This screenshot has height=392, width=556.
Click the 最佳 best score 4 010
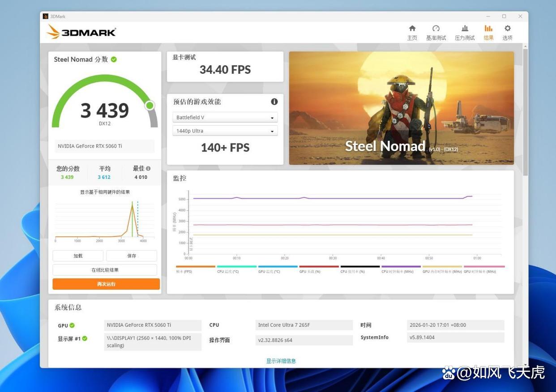click(141, 177)
